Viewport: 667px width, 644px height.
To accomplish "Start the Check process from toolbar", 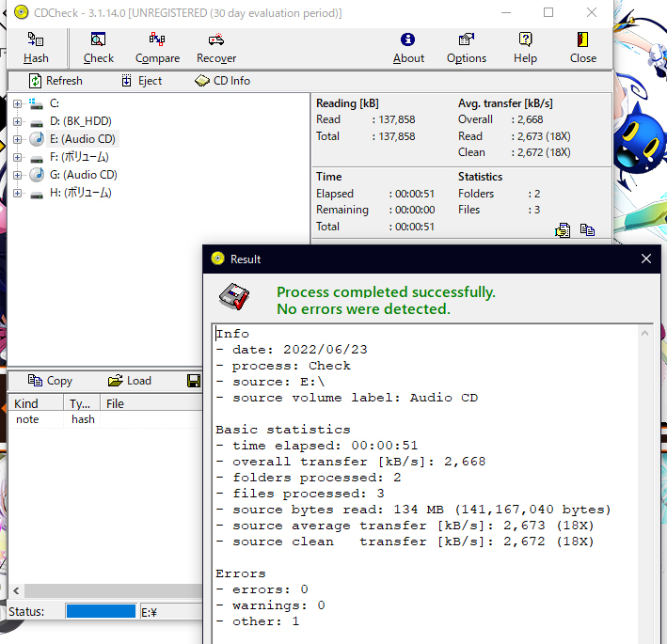I will pos(98,48).
